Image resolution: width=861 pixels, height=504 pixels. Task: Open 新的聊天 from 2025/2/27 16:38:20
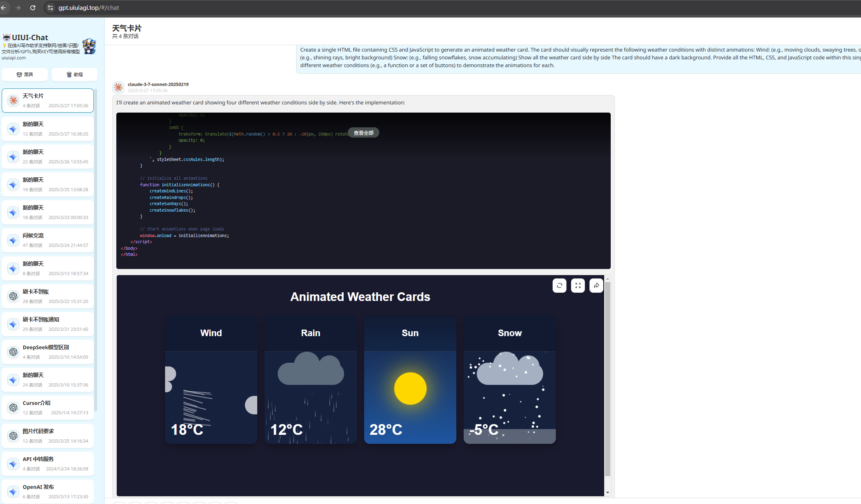tap(48, 129)
